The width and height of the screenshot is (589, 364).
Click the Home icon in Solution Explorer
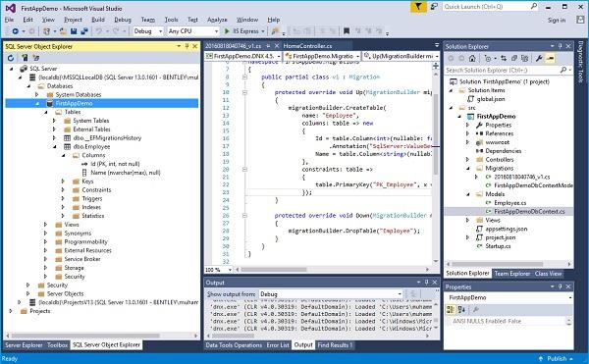click(472, 59)
